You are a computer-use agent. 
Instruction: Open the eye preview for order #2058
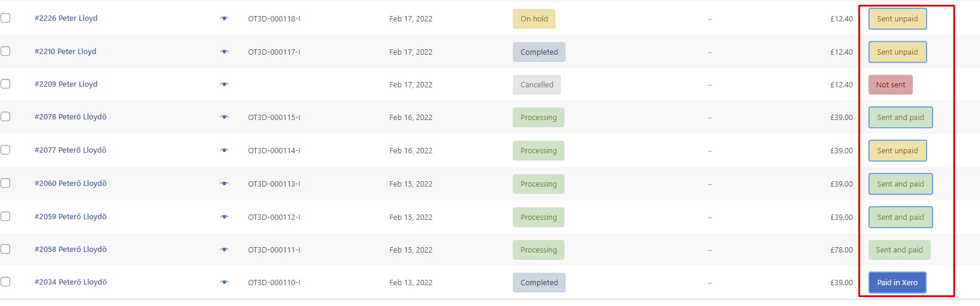224,250
